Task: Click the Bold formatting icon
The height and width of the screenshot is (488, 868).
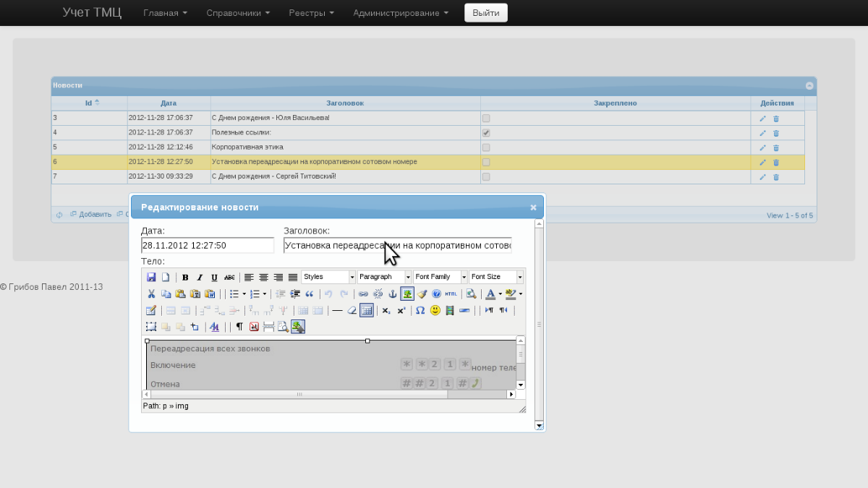Action: click(x=185, y=277)
